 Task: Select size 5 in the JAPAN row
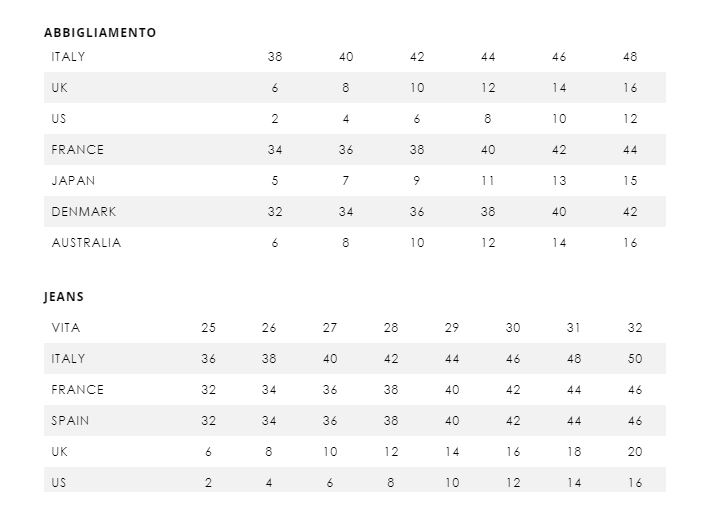click(275, 181)
